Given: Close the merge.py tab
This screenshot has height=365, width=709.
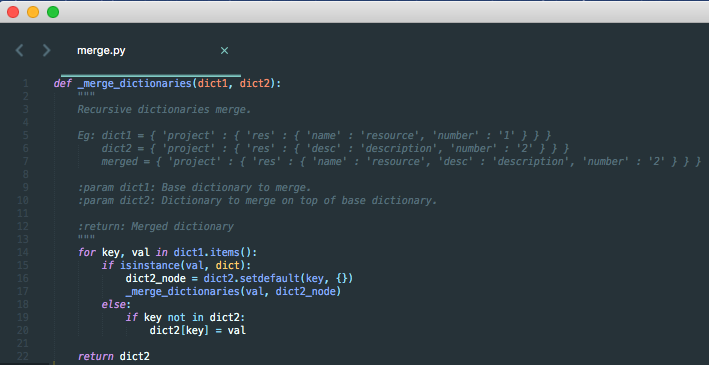Looking at the screenshot, I should coord(224,51).
